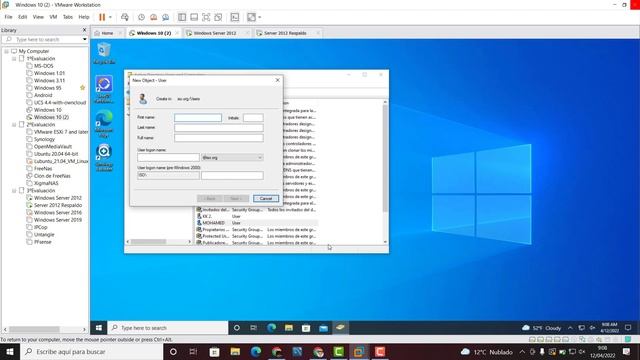Open the Help menu
The width and height of the screenshot is (640, 360).
84,17
